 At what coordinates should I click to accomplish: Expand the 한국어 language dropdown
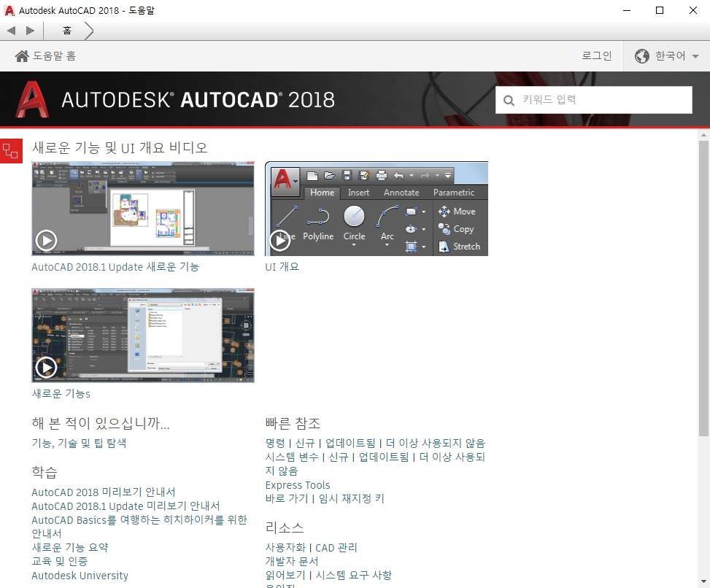click(x=666, y=55)
